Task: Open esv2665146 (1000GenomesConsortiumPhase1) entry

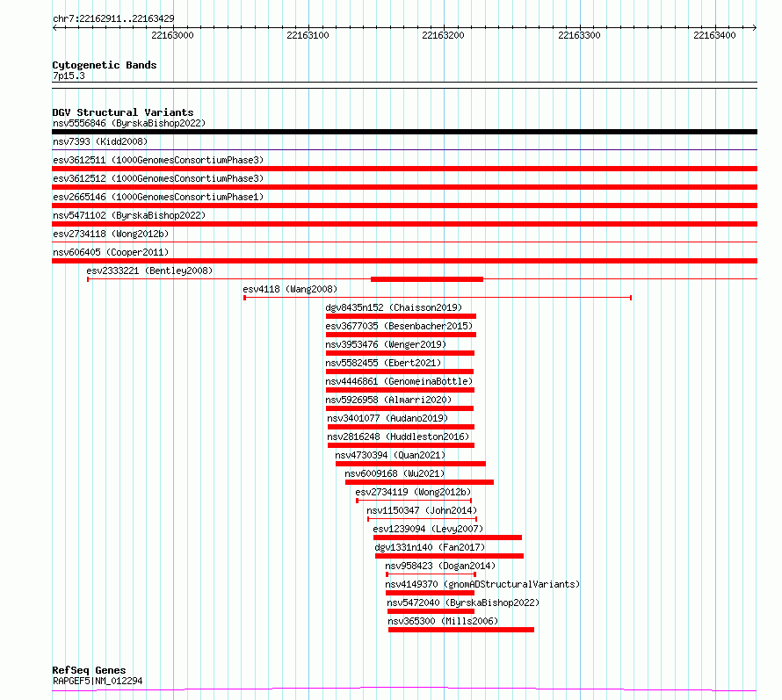Action: (158, 197)
